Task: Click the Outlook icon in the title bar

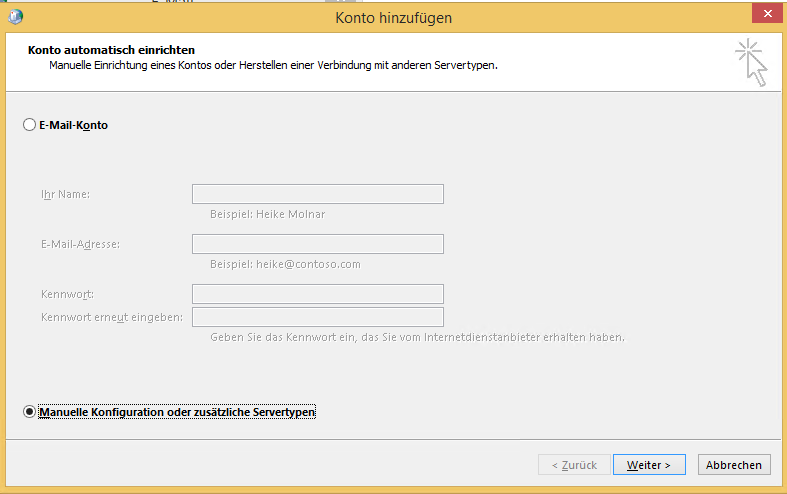Action: pyautogui.click(x=13, y=16)
